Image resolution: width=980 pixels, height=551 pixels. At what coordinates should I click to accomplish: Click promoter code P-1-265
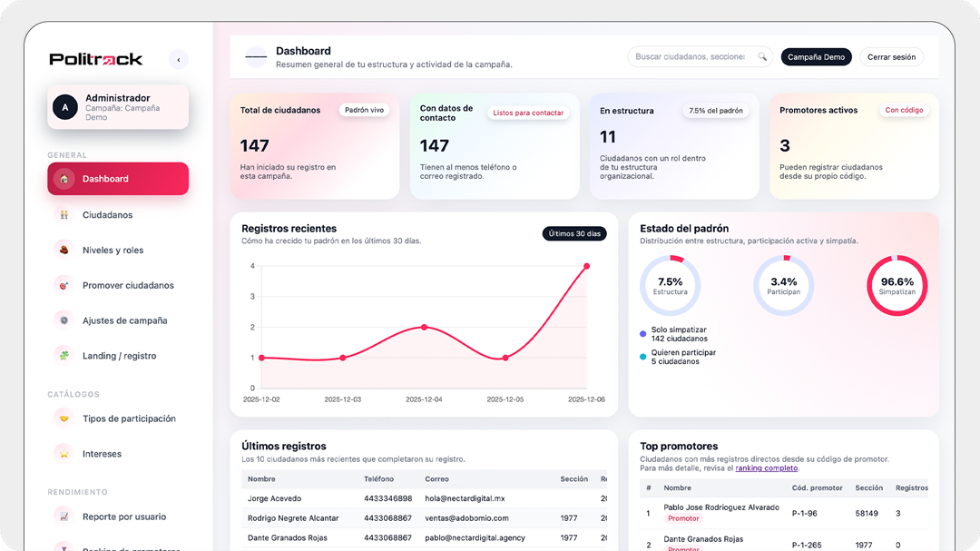point(807,546)
